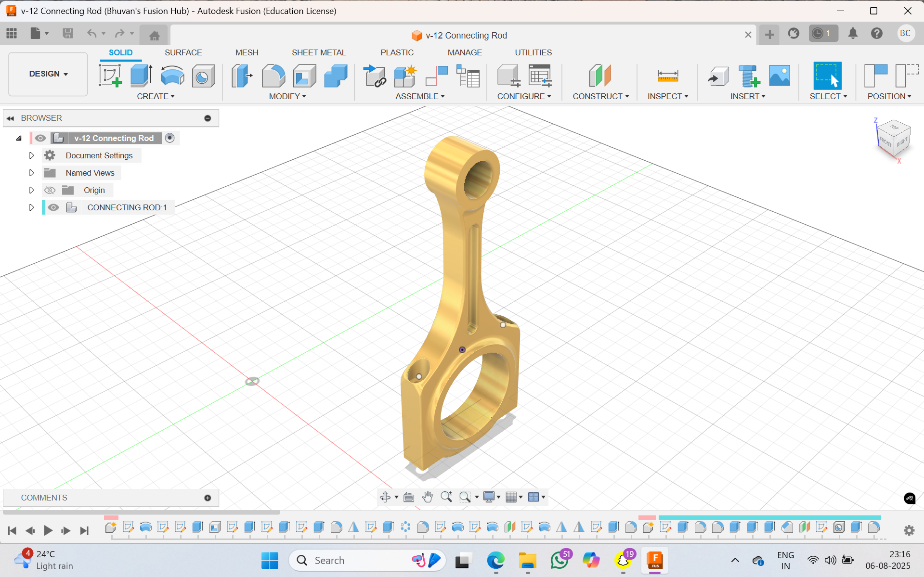Switch to the SHEET METAL tab
The height and width of the screenshot is (577, 924).
pyautogui.click(x=319, y=52)
